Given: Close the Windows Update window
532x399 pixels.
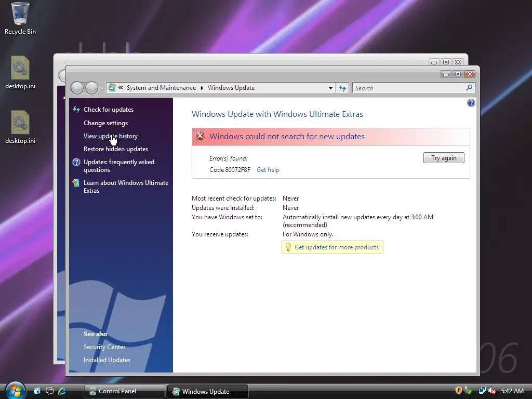Looking at the screenshot, I should tap(470, 74).
